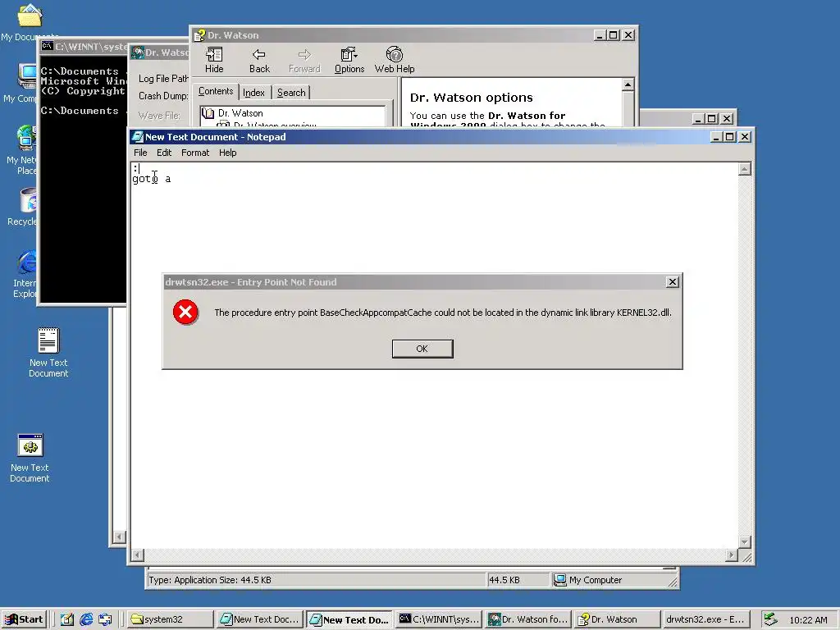Viewport: 840px width, 630px height.
Task: Select Internet Explorer desktop icon
Action: click(24, 273)
